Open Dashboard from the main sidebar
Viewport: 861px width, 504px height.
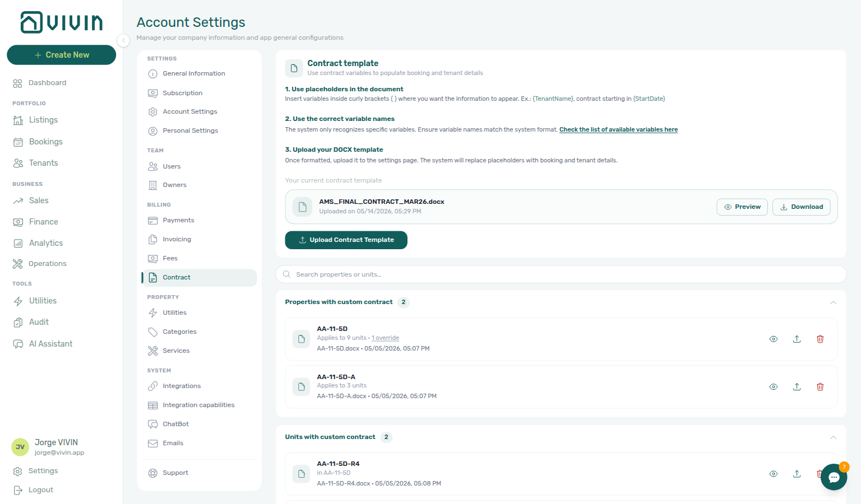point(40,83)
